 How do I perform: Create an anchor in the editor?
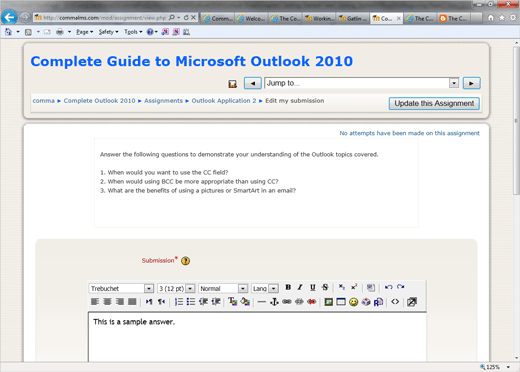tap(274, 302)
